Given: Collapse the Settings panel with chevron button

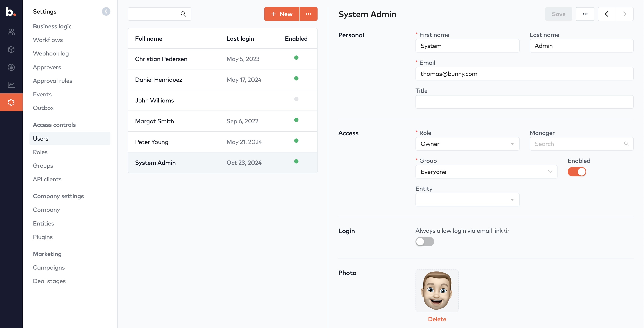Looking at the screenshot, I should point(106,11).
